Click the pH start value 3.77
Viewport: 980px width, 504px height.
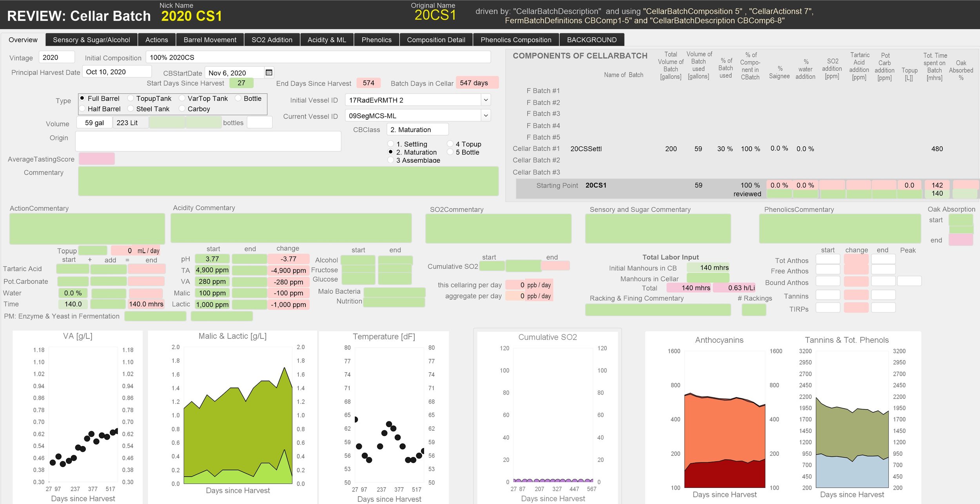212,259
